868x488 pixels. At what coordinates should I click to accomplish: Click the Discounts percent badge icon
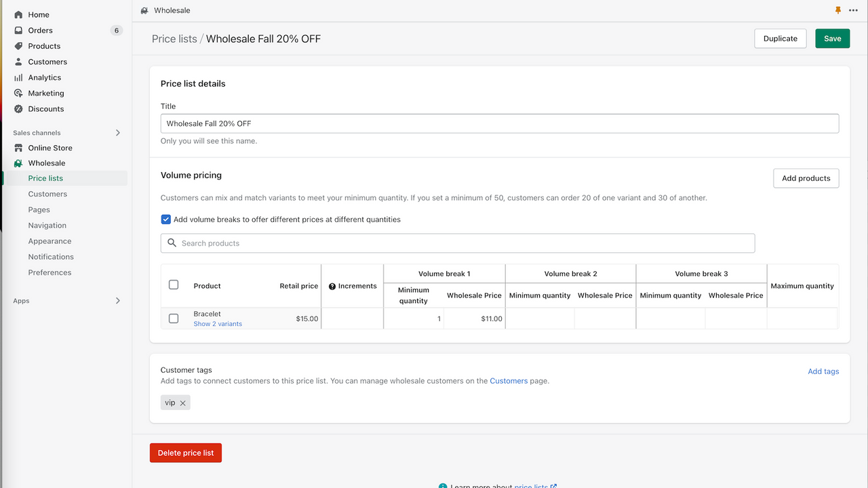click(x=18, y=108)
